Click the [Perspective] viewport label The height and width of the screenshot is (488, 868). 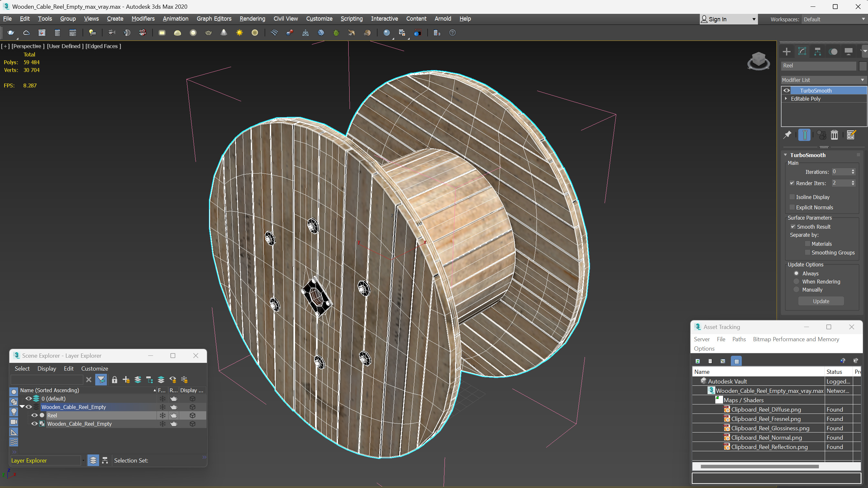click(x=28, y=46)
